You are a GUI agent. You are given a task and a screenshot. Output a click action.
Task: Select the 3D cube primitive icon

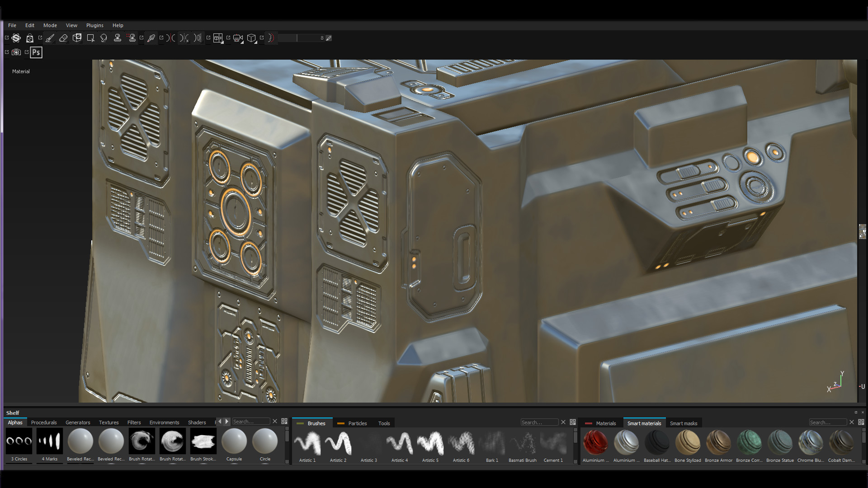[252, 38]
